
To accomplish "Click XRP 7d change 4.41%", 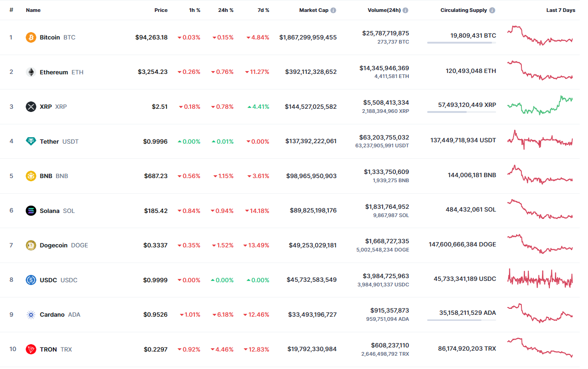I will (x=258, y=106).
